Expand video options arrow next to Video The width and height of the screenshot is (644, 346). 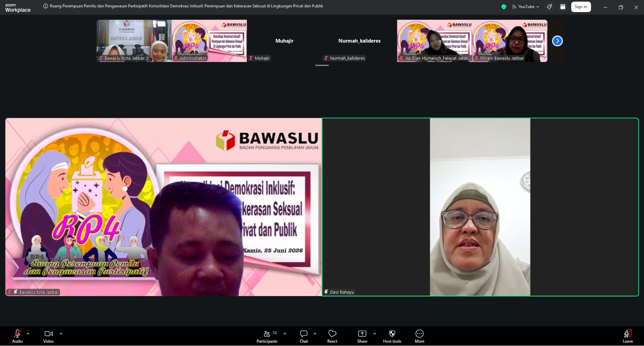tap(61, 334)
